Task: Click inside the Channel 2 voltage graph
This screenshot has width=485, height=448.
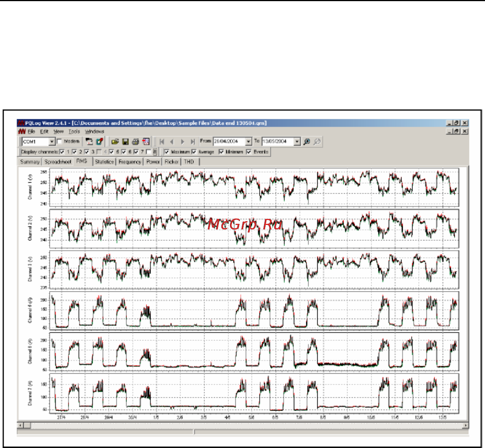Action: coord(255,228)
